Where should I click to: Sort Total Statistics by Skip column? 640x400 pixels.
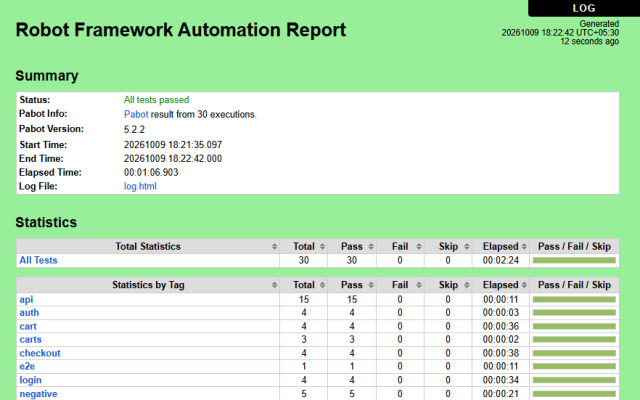pos(448,247)
